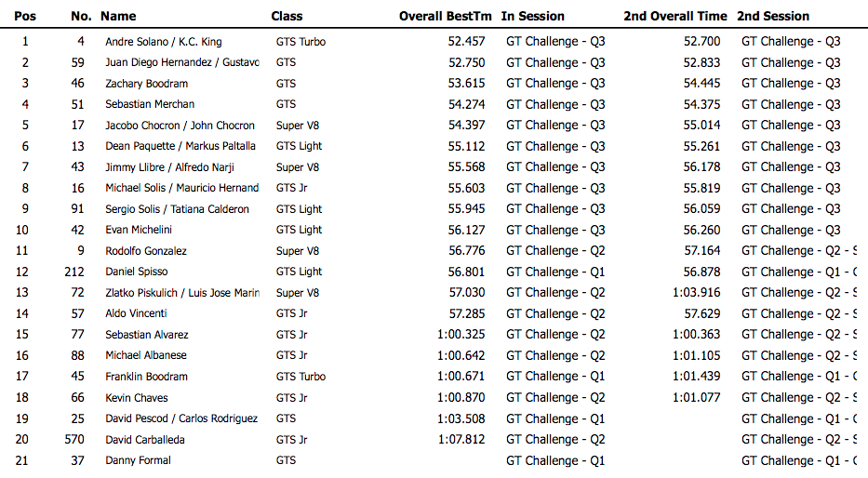Click Kevin Chaves in position 18
The width and height of the screenshot is (868, 478).
[x=136, y=398]
